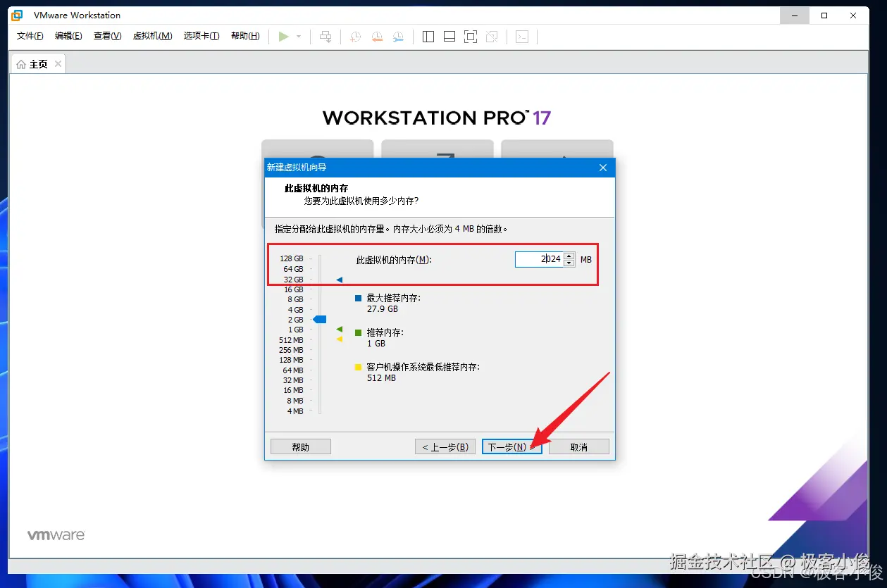Open the snapshot manager wrench icon
Viewport: 887px width, 588px height.
click(399, 37)
